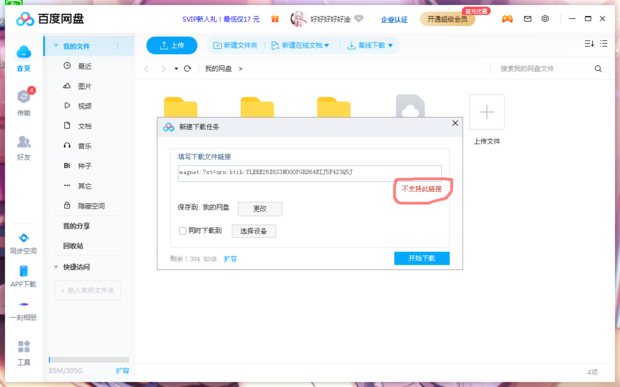Screen dimensions: 620x387
Task: Click the 上传文件 plus tile
Action: coord(487,112)
